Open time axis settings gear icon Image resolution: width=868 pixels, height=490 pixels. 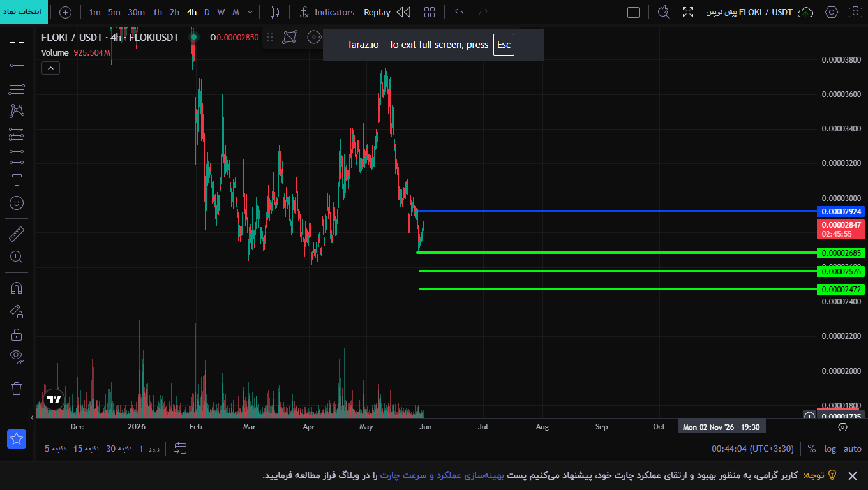[842, 427]
